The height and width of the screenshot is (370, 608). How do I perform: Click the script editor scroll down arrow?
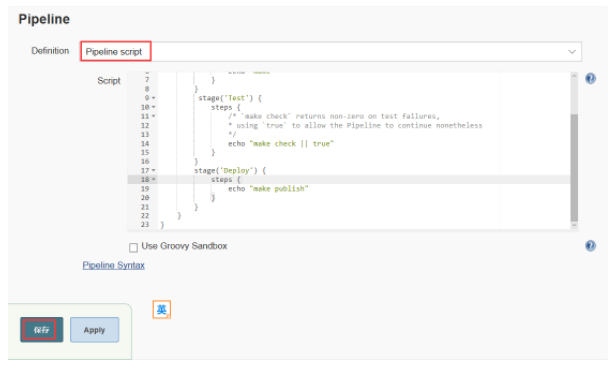tap(574, 225)
